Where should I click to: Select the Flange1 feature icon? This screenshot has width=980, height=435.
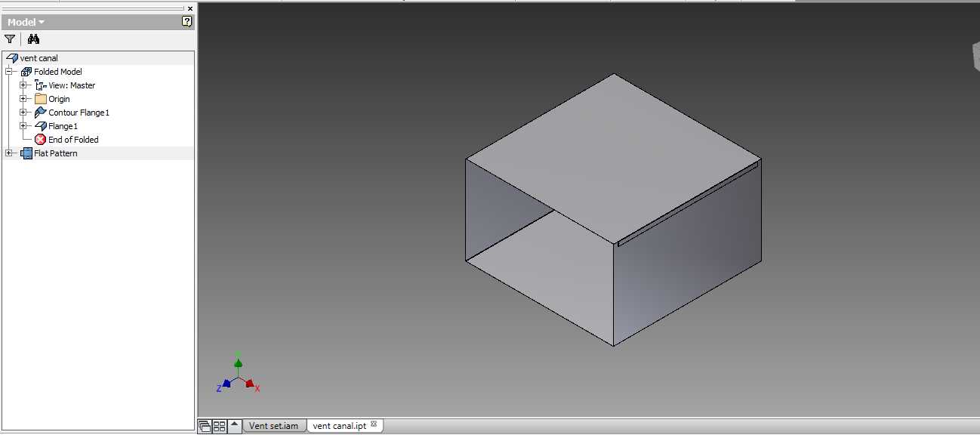click(x=41, y=126)
